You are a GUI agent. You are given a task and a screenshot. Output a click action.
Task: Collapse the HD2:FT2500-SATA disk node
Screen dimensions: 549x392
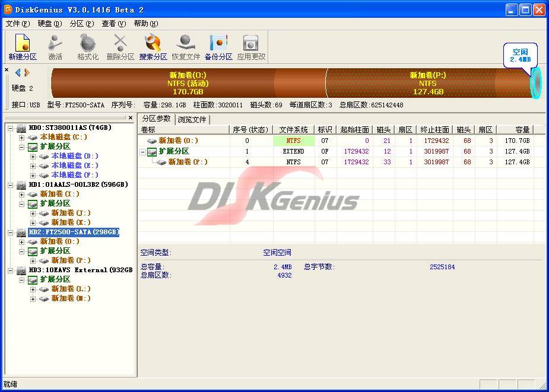pyautogui.click(x=11, y=232)
